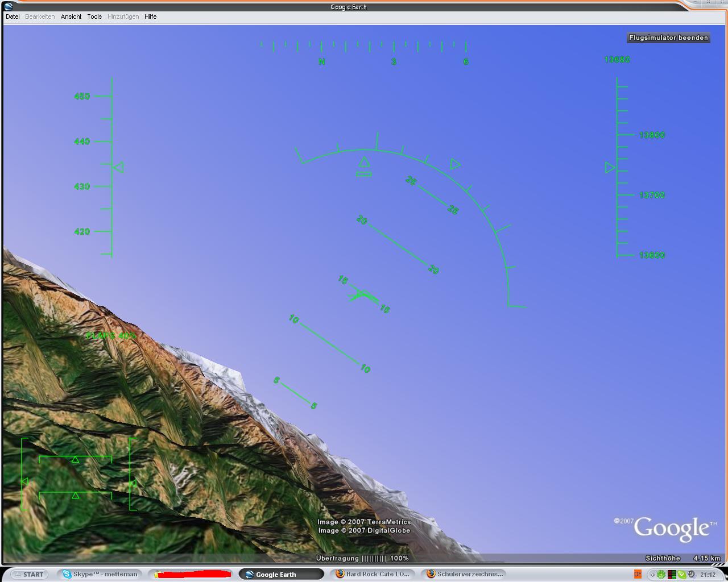Click the DE language indicator in the tray
Screen dimensions: 728x582
click(x=638, y=574)
